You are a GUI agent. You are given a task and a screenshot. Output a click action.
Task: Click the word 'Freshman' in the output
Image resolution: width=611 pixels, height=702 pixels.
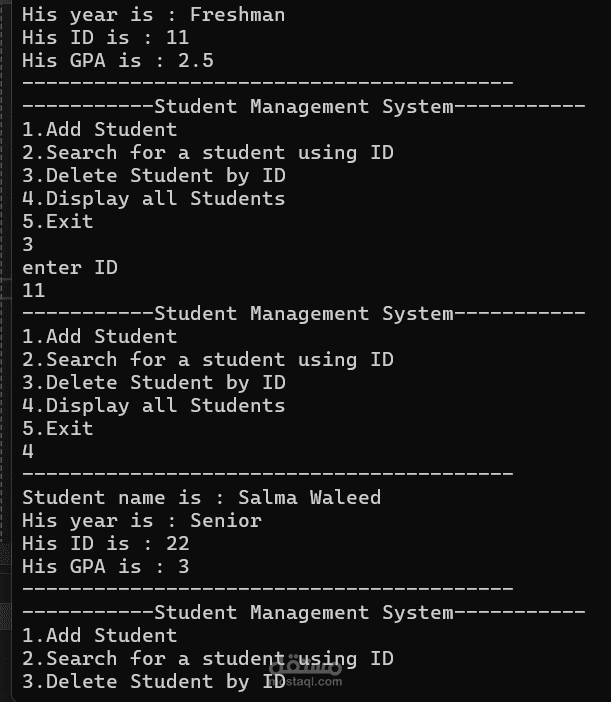point(238,14)
